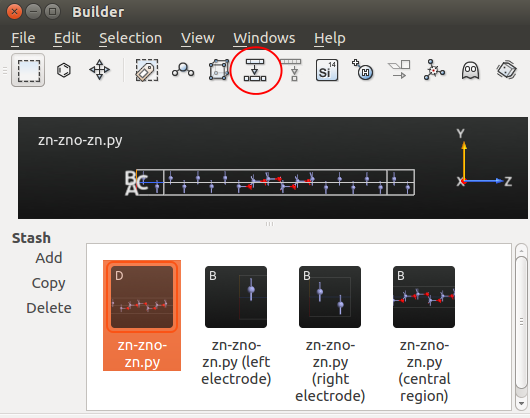The image size is (530, 418).
Task: Click the tag selection tool icon
Action: tap(147, 70)
